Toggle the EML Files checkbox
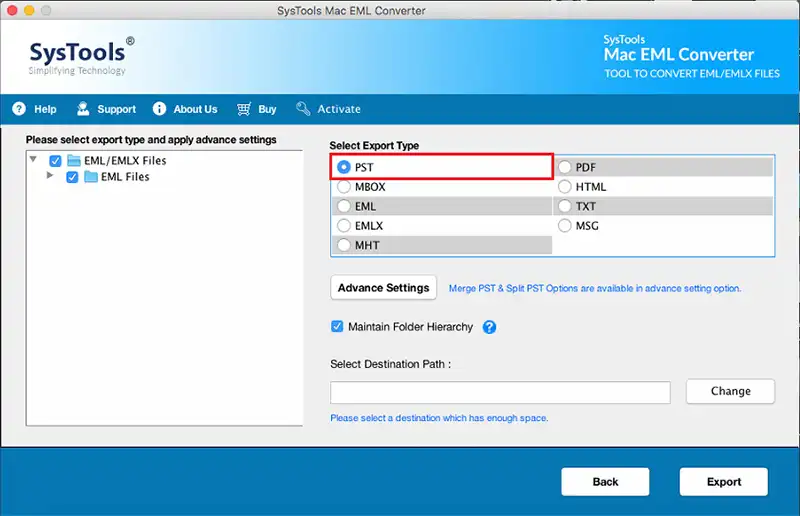Image resolution: width=800 pixels, height=516 pixels. point(72,177)
